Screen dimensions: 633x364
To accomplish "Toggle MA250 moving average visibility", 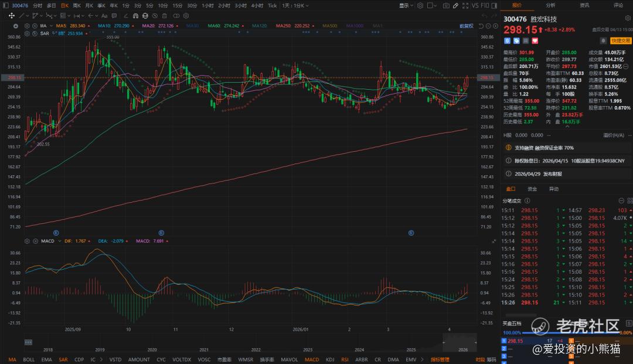I will (292, 26).
